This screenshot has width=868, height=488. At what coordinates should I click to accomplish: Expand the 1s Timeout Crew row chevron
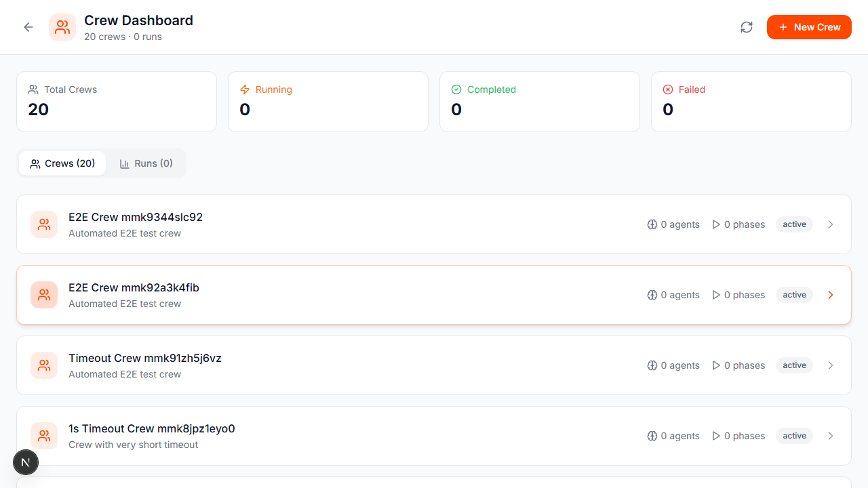pos(831,436)
